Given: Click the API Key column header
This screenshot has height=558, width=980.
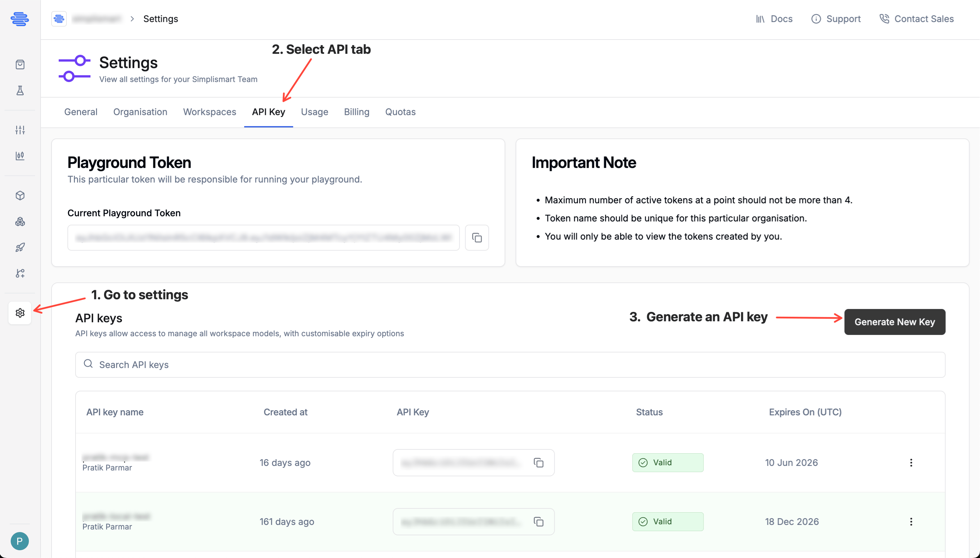Looking at the screenshot, I should pyautogui.click(x=413, y=412).
